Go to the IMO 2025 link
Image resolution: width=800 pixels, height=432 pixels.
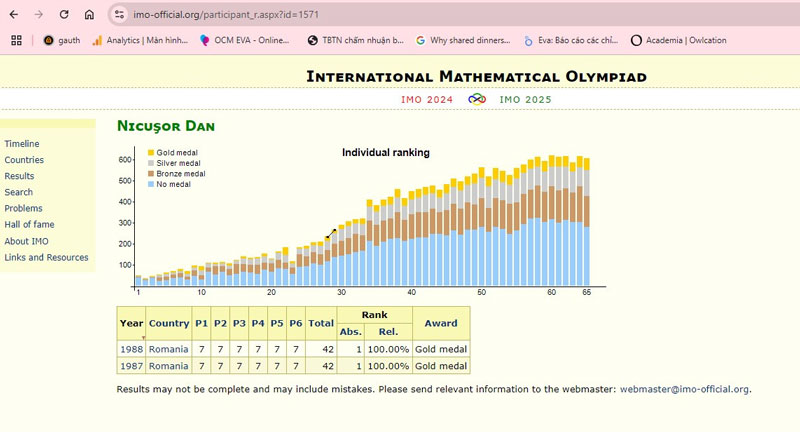click(526, 99)
